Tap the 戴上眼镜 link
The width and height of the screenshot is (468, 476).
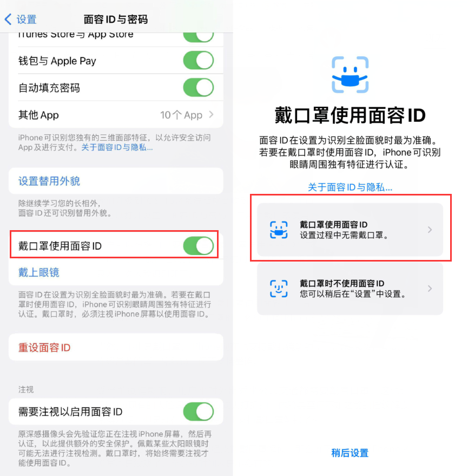[39, 272]
